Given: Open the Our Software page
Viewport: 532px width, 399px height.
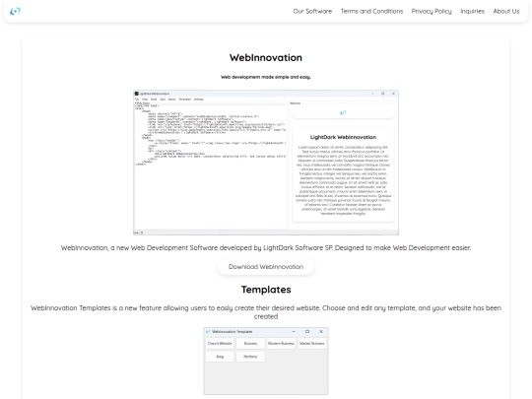Looking at the screenshot, I should click(312, 11).
